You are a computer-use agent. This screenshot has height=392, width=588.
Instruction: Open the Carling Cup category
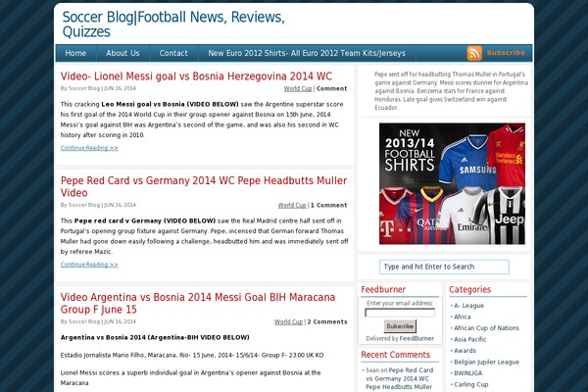pos(471,384)
